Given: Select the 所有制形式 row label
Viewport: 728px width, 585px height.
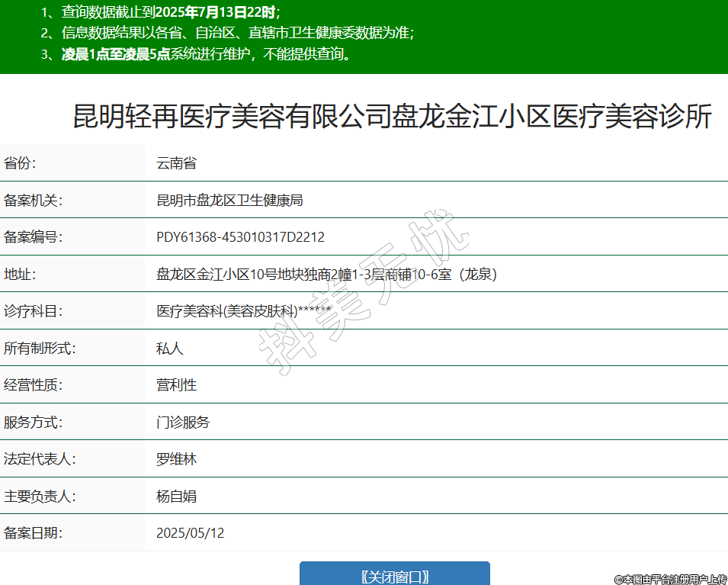Looking at the screenshot, I should [40, 349].
